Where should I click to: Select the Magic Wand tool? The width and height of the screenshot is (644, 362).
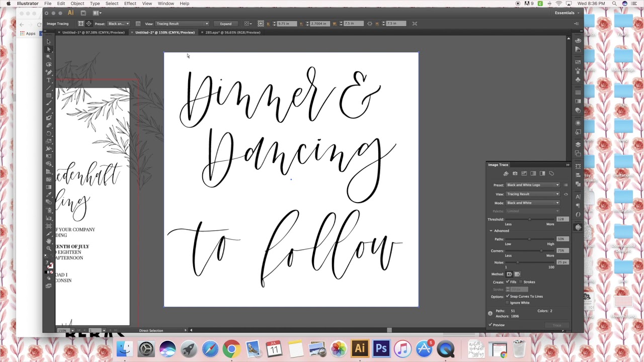pos(49,57)
